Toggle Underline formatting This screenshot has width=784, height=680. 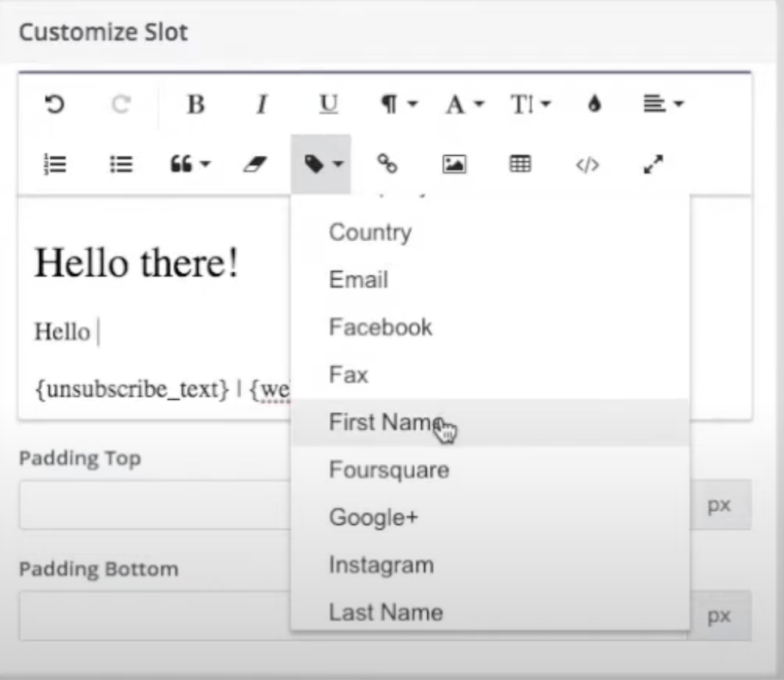tap(329, 104)
